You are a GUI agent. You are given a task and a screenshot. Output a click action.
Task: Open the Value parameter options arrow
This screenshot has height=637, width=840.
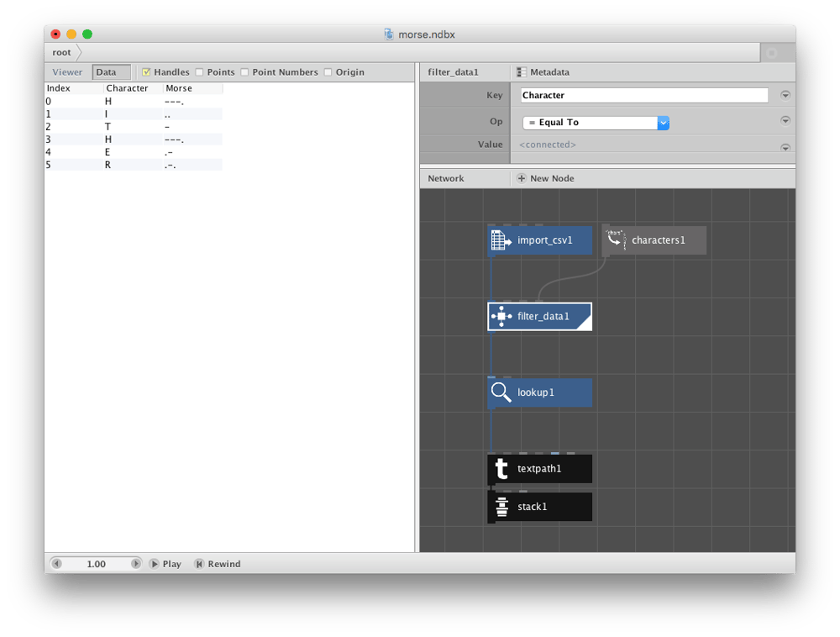coord(785,147)
